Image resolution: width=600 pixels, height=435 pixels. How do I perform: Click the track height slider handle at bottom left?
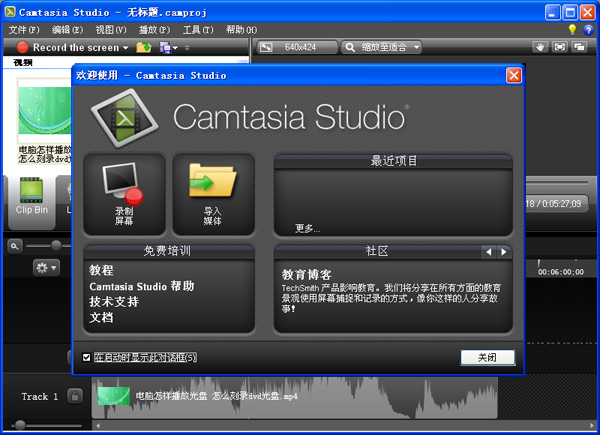(x=20, y=425)
